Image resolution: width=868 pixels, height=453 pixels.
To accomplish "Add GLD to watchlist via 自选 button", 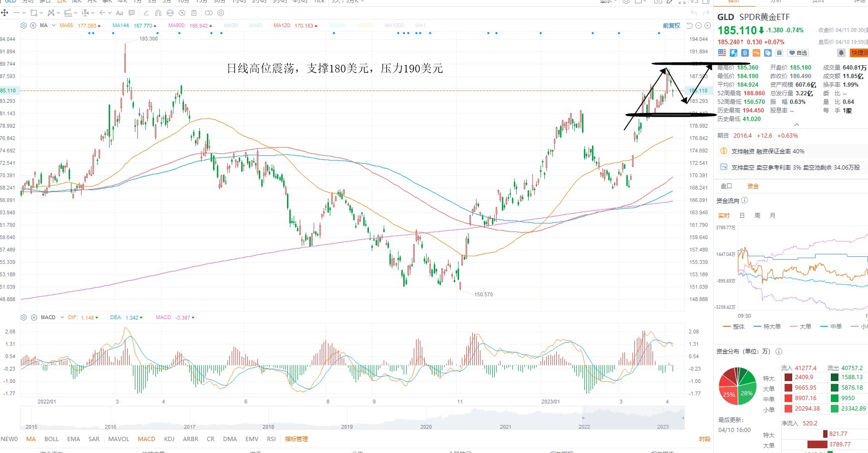I will pos(798,53).
